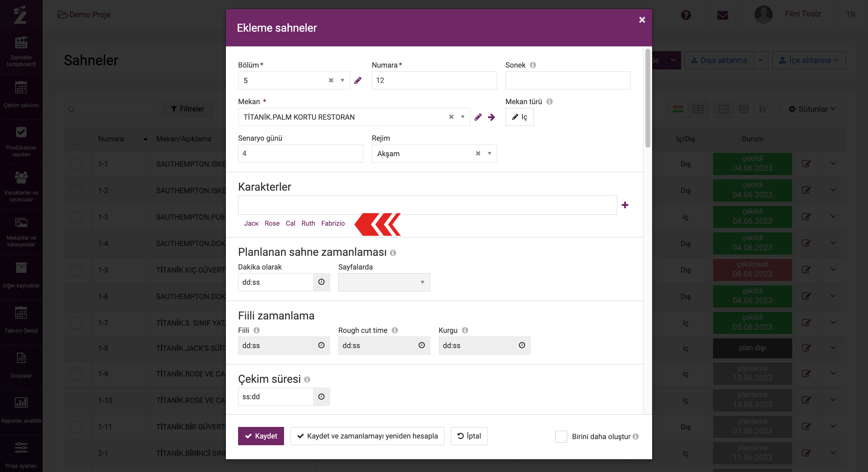
Task: Add Fabrizio to characters
Action: click(x=332, y=223)
